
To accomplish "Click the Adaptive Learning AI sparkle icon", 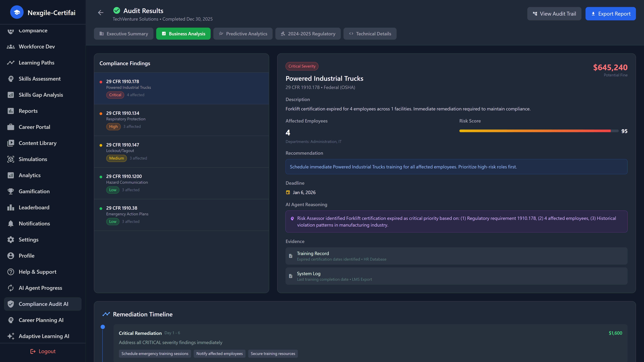I will point(11,336).
